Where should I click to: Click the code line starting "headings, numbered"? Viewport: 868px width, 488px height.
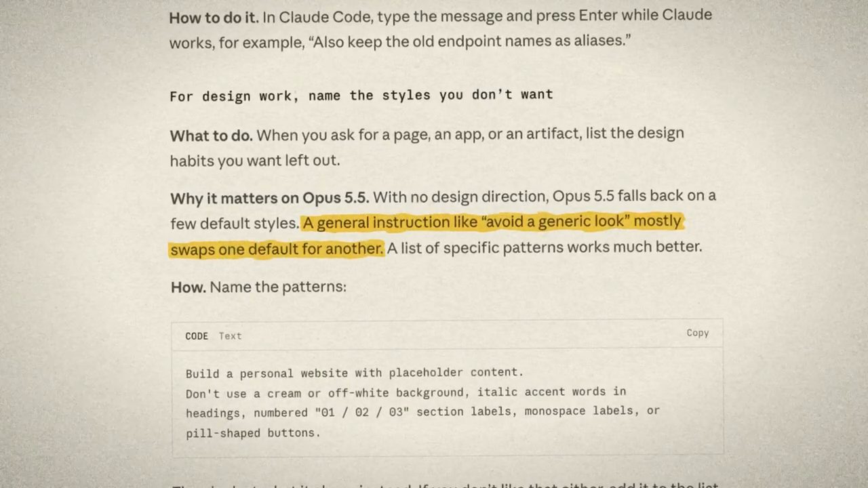pos(422,411)
